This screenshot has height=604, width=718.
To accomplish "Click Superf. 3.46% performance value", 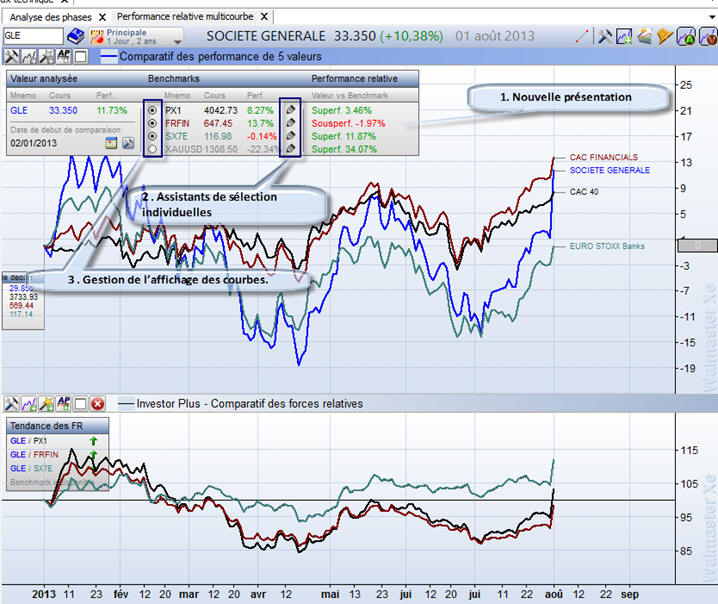I will pos(342,110).
